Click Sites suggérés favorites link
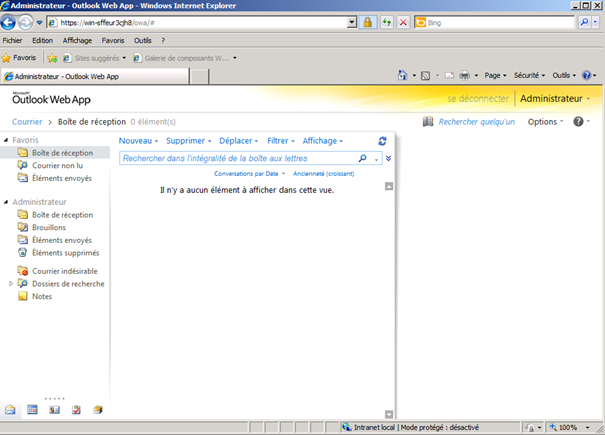 pyautogui.click(x=95, y=58)
